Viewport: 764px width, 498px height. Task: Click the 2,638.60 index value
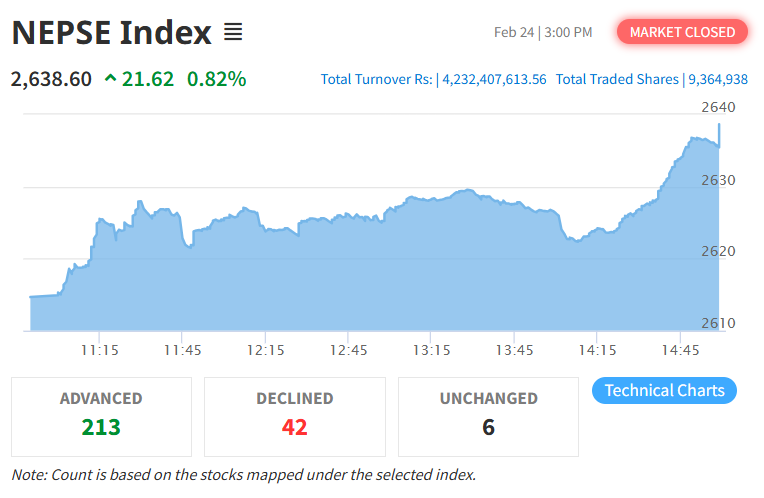[51, 78]
